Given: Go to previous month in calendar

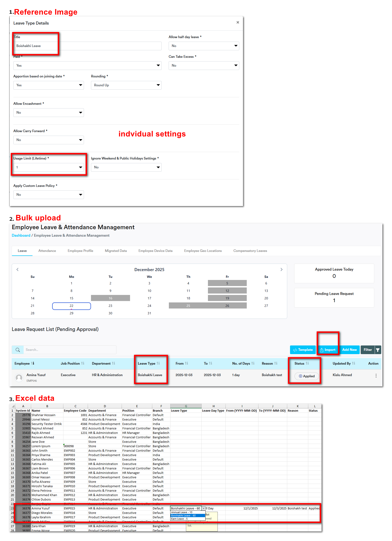Looking at the screenshot, I should tap(17, 269).
